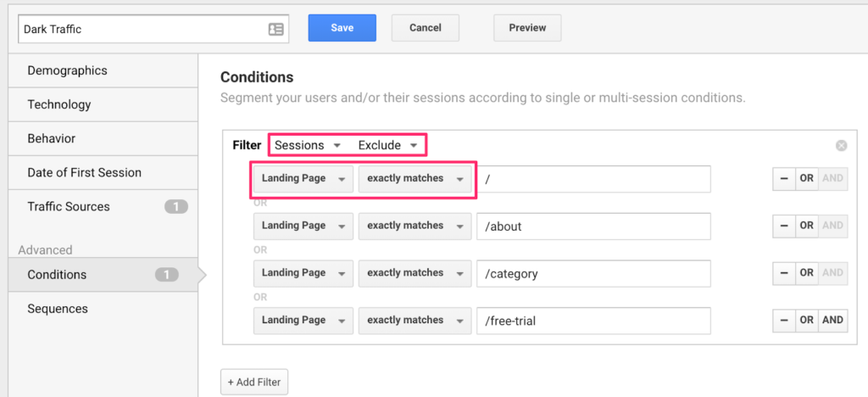Add OR condition after /free-trial row

pyautogui.click(x=807, y=320)
